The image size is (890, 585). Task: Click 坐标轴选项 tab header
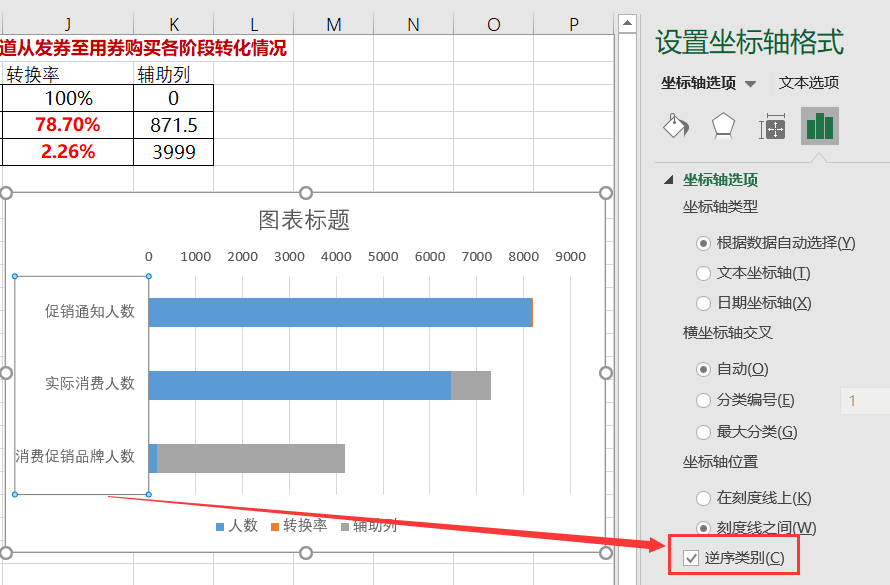(x=698, y=83)
